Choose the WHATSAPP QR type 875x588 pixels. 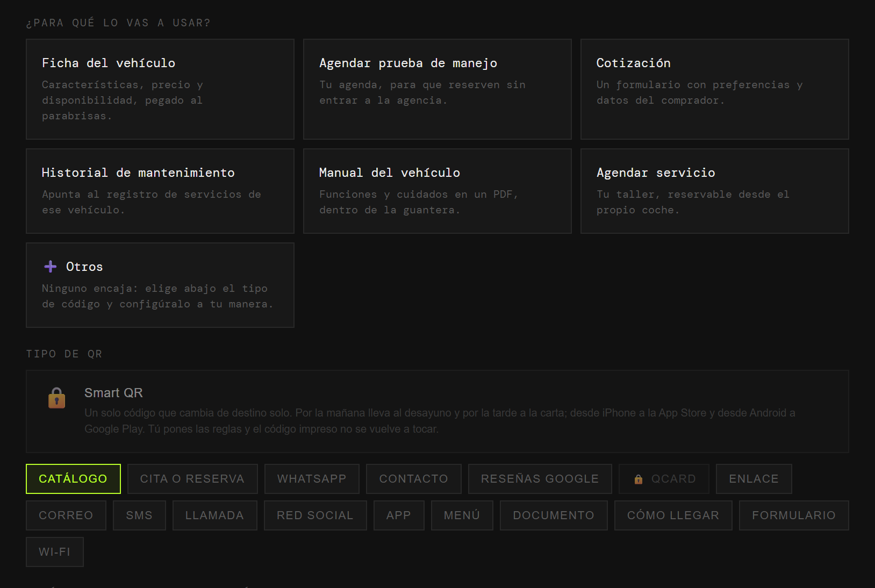click(312, 479)
